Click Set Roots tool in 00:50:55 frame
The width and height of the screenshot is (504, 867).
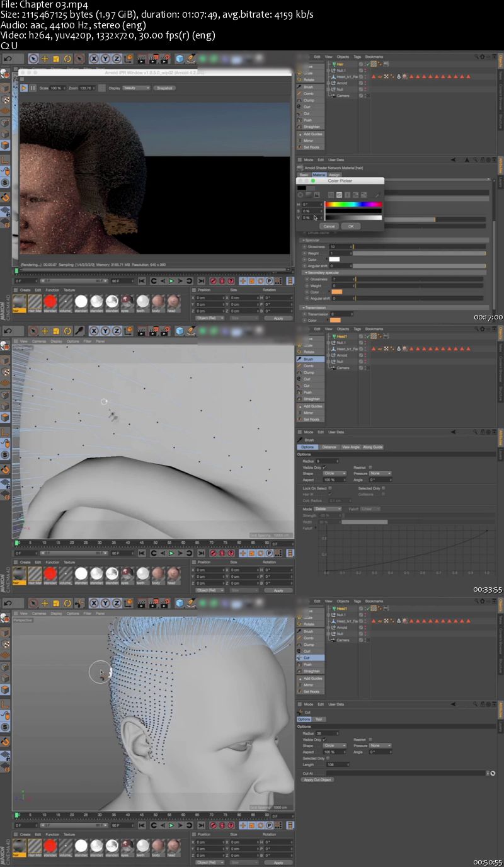[x=311, y=692]
